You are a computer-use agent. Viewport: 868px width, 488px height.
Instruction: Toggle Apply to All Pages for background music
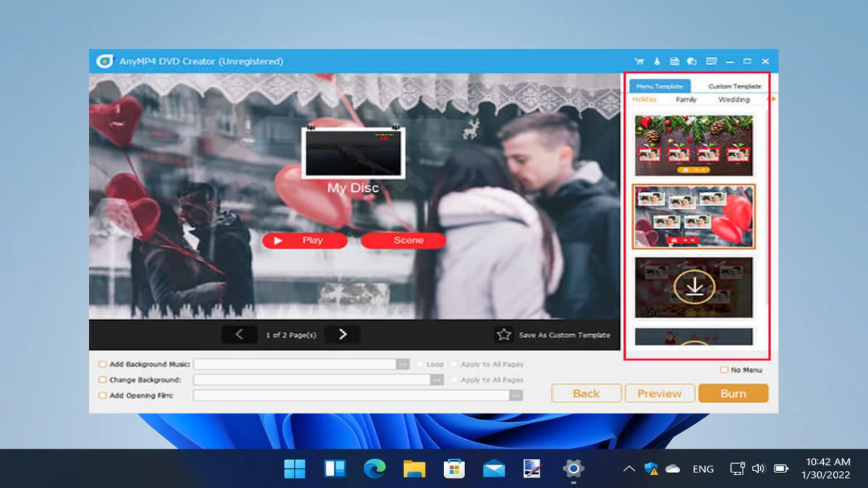(454, 364)
